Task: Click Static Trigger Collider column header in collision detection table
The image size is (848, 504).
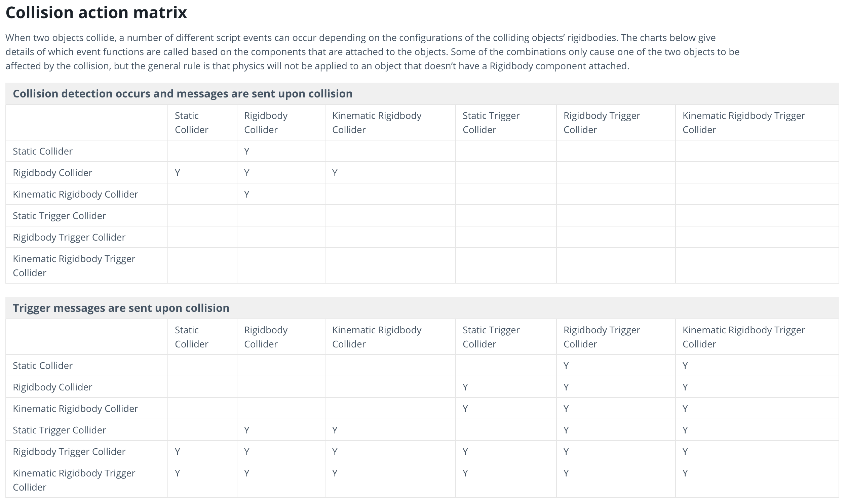Action: pos(491,122)
